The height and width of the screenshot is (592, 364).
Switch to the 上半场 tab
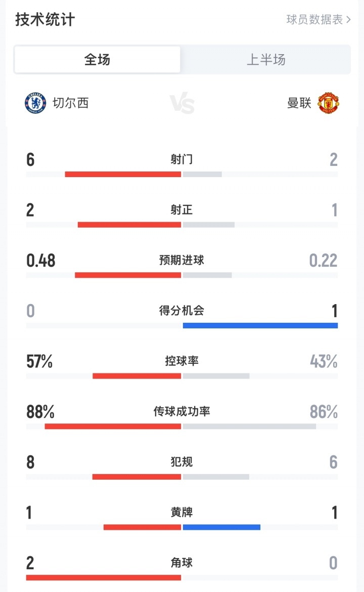[x=266, y=60]
